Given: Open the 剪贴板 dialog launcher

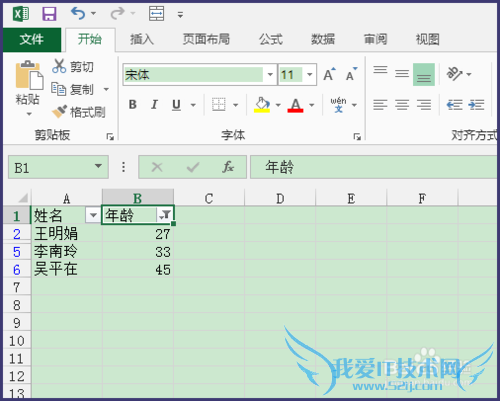Looking at the screenshot, I should pyautogui.click(x=110, y=137).
